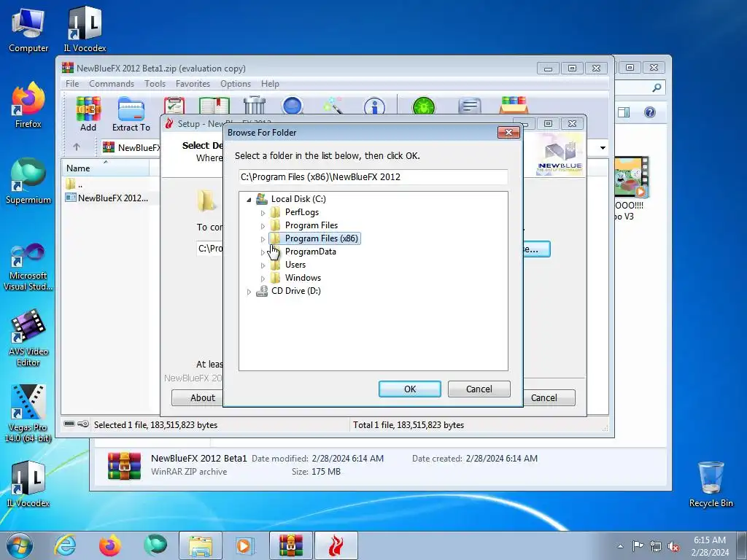Click the Explorer search magnifier icon
Screen dimensions: 747x560
[x=657, y=87]
